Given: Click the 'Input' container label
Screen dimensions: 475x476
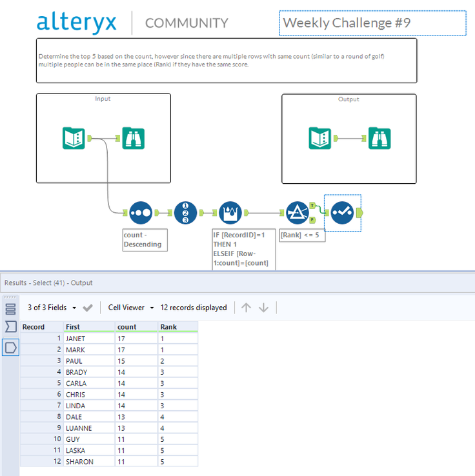Looking at the screenshot, I should 103,99.
